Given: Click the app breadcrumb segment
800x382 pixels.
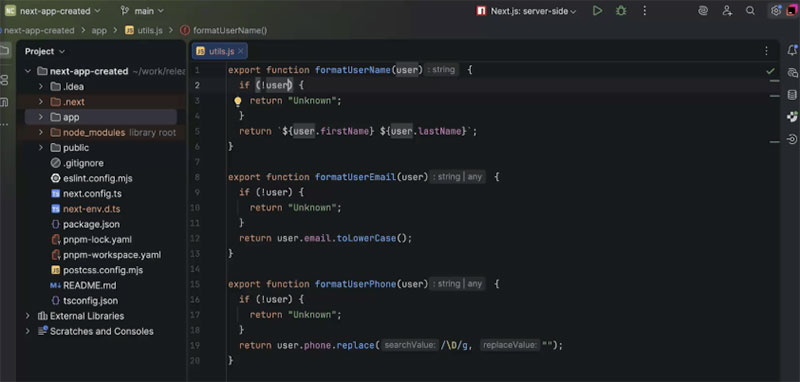Looking at the screenshot, I should [x=99, y=31].
